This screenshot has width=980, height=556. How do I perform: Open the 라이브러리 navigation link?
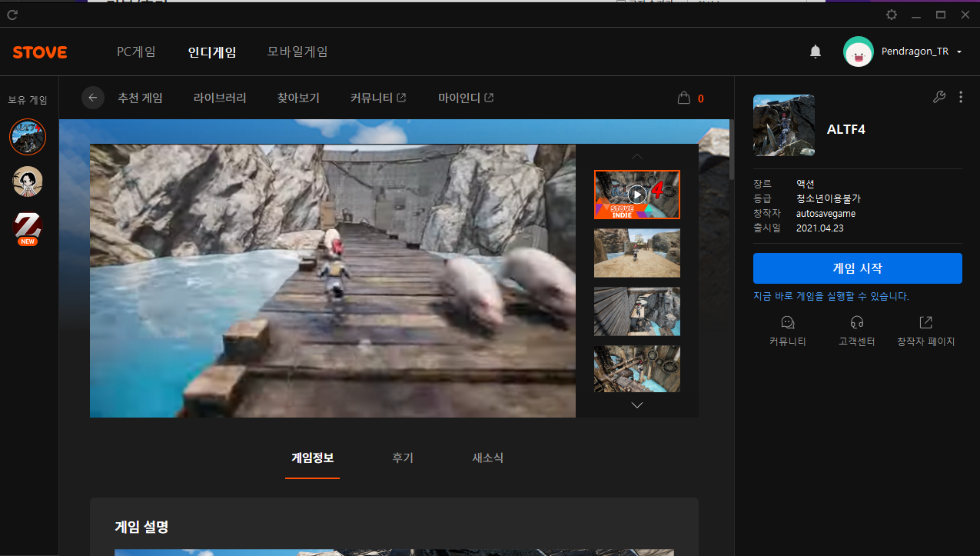click(220, 98)
